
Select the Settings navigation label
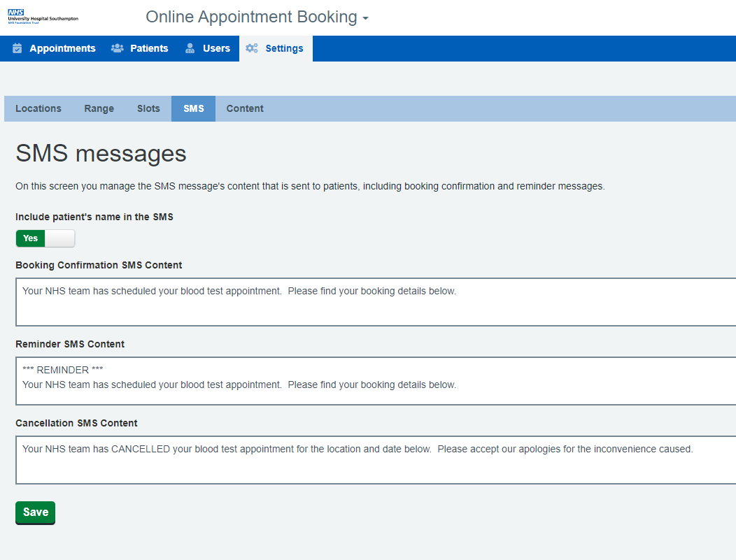coord(284,49)
